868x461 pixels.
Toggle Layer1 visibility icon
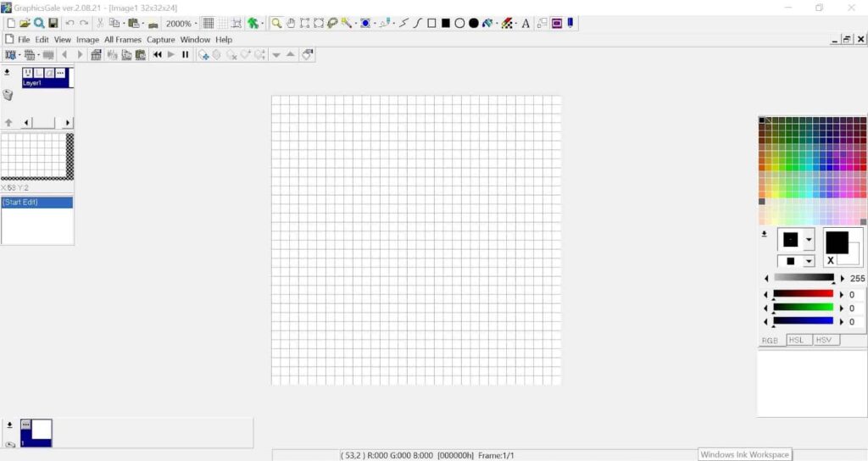click(x=28, y=73)
